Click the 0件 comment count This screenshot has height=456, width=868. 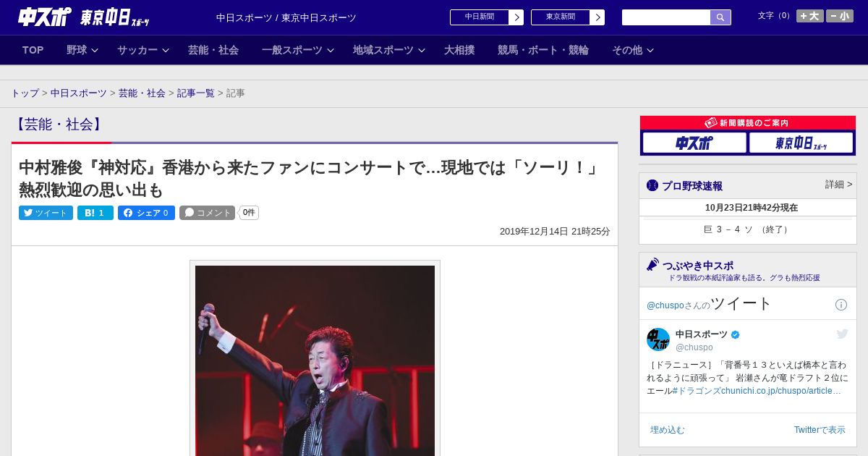pos(249,213)
